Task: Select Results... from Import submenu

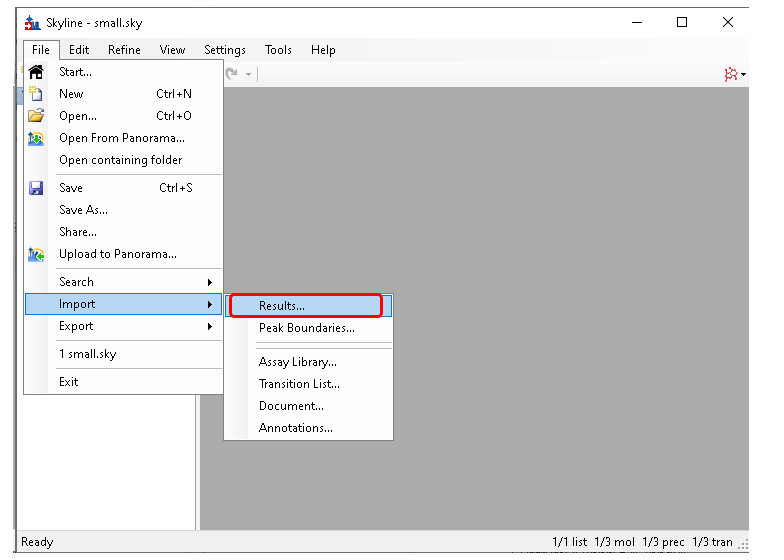Action: 282,306
